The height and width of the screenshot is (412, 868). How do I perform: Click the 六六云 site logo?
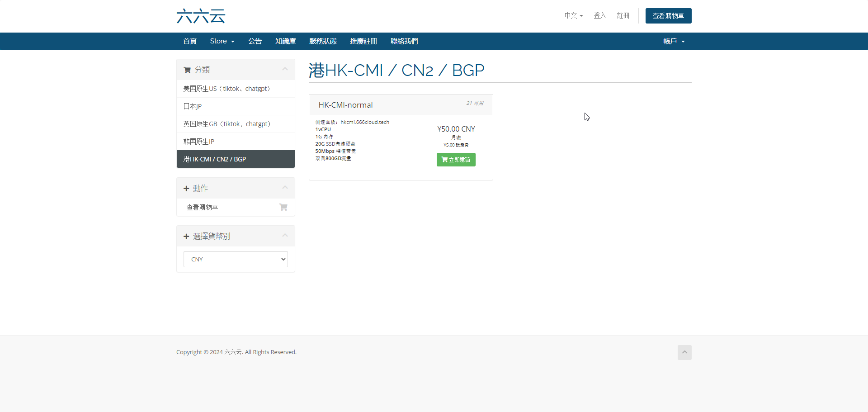[201, 16]
